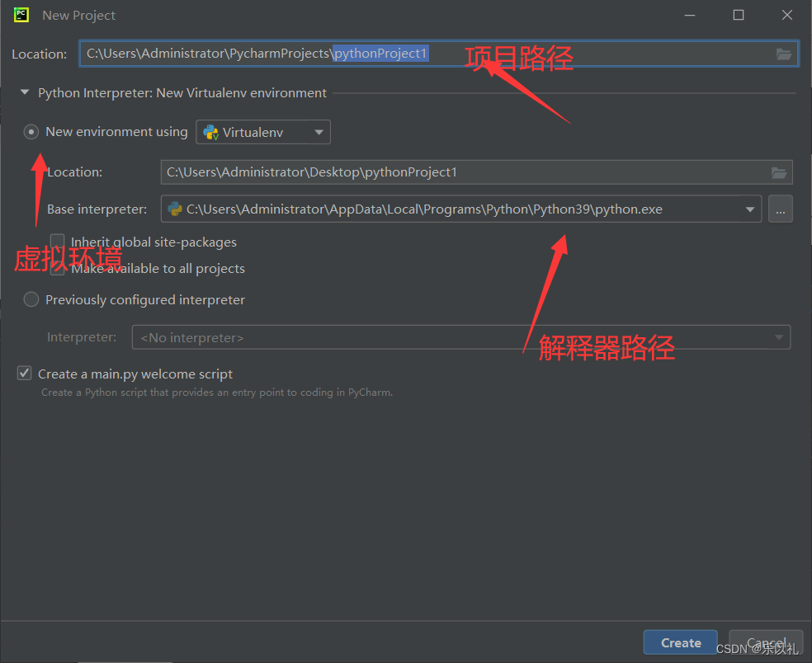Click the top 'Location:' label next to project path
The image size is (812, 663).
click(40, 54)
